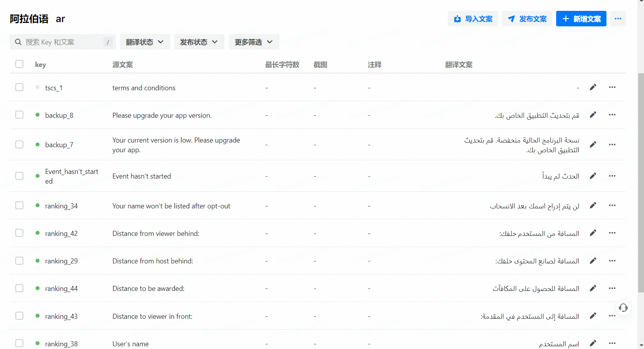Click the headset support icon
This screenshot has height=349, width=644.
point(623,308)
